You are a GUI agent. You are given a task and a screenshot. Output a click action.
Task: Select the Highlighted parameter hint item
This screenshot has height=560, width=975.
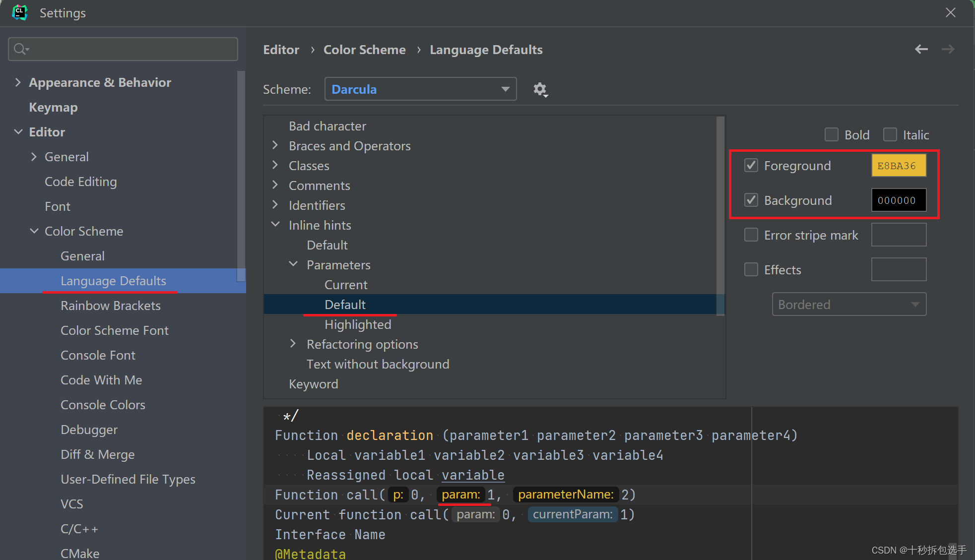click(x=358, y=324)
